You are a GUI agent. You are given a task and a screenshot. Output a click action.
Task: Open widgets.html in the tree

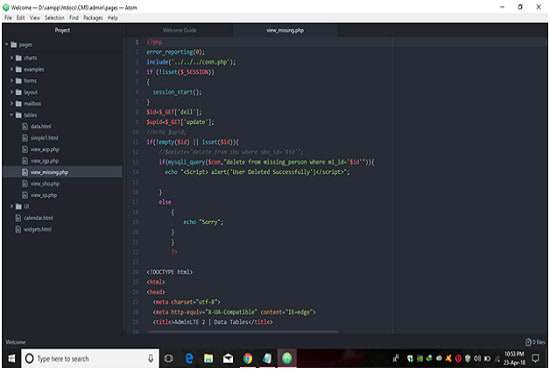pyautogui.click(x=38, y=229)
